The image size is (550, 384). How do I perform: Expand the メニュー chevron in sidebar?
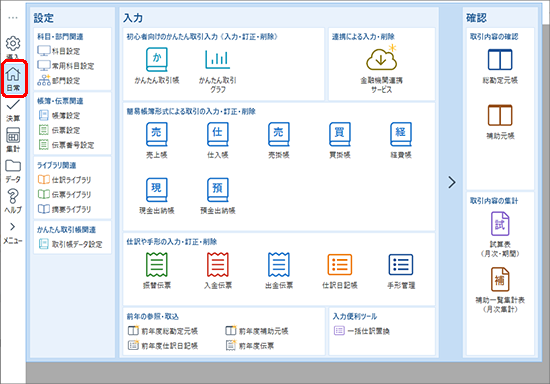point(13,233)
